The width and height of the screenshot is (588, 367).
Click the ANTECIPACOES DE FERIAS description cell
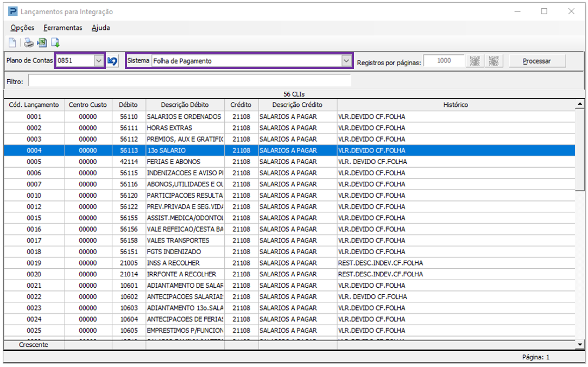185,319
